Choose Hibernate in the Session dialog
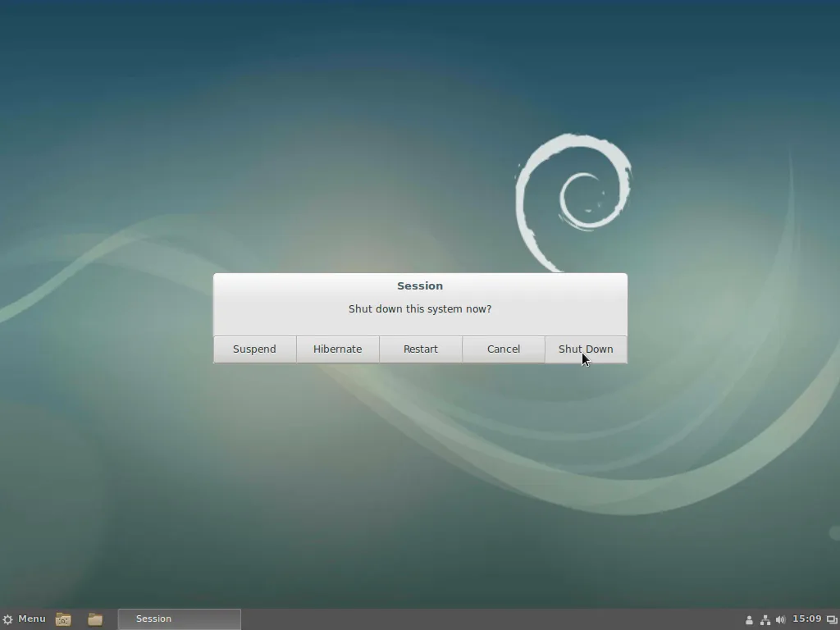 pyautogui.click(x=337, y=349)
